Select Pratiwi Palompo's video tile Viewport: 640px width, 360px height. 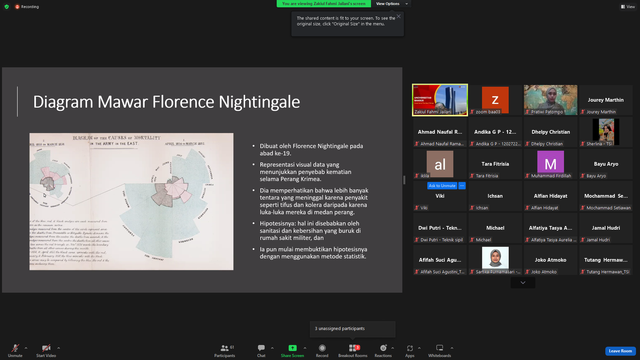pos(551,100)
